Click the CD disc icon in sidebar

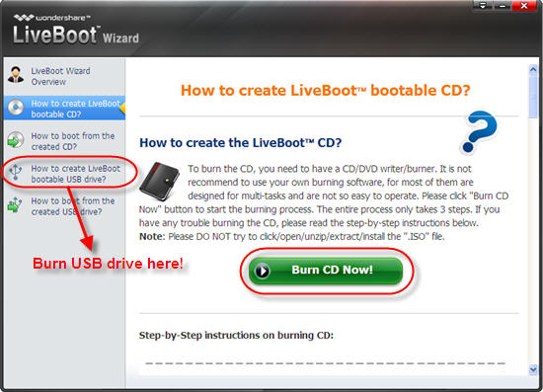pyautogui.click(x=16, y=108)
